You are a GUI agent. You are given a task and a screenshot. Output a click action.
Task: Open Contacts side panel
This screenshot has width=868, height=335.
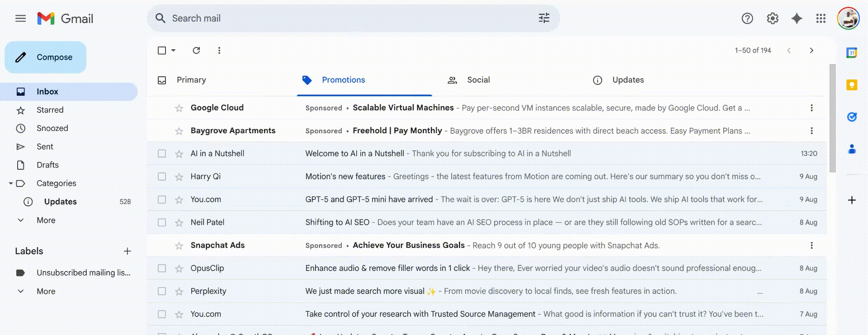click(x=852, y=149)
